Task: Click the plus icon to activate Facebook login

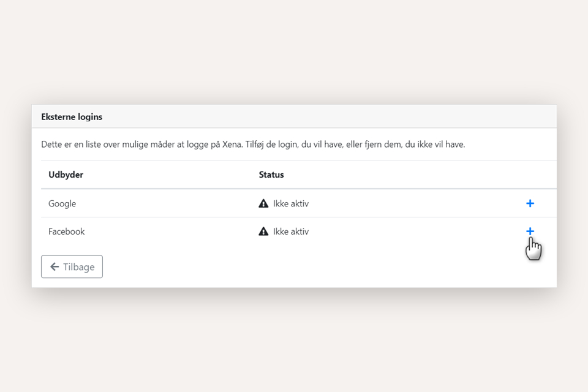Action: [530, 232]
